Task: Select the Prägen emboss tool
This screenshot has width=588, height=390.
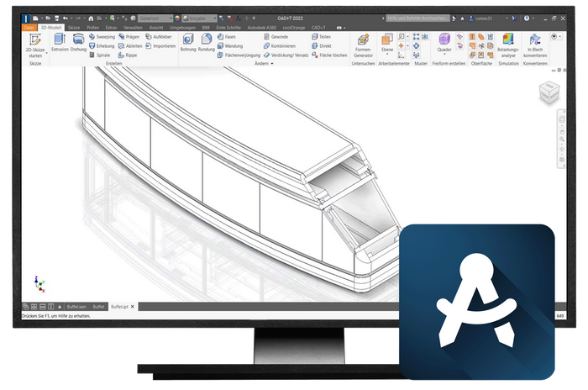Action: [x=129, y=37]
